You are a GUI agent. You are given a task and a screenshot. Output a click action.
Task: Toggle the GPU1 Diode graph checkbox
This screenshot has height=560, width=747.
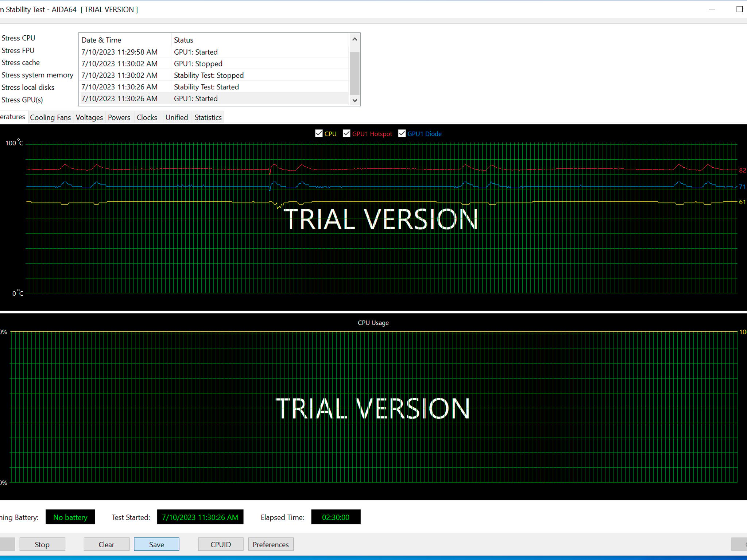click(402, 133)
